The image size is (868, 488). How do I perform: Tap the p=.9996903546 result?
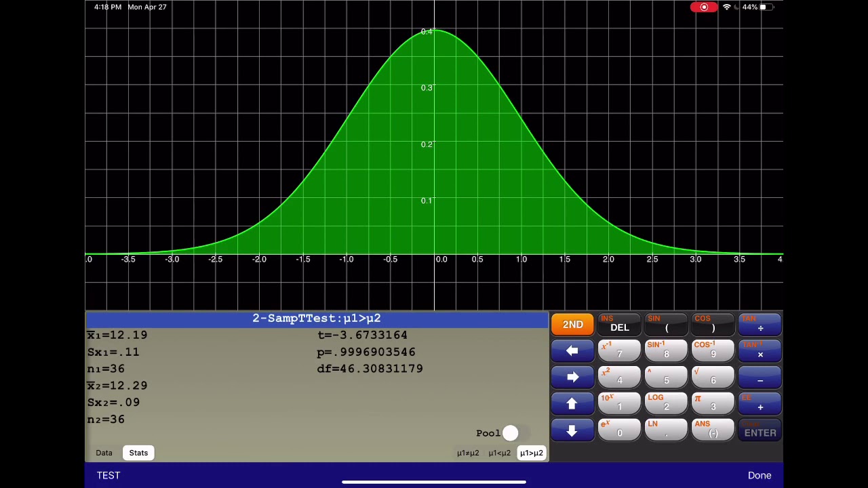tap(366, 352)
